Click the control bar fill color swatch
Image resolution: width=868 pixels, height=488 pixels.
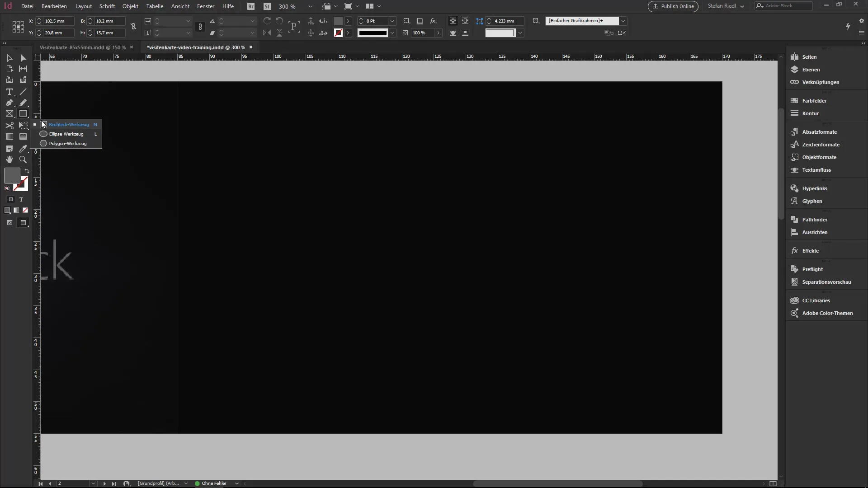[338, 21]
